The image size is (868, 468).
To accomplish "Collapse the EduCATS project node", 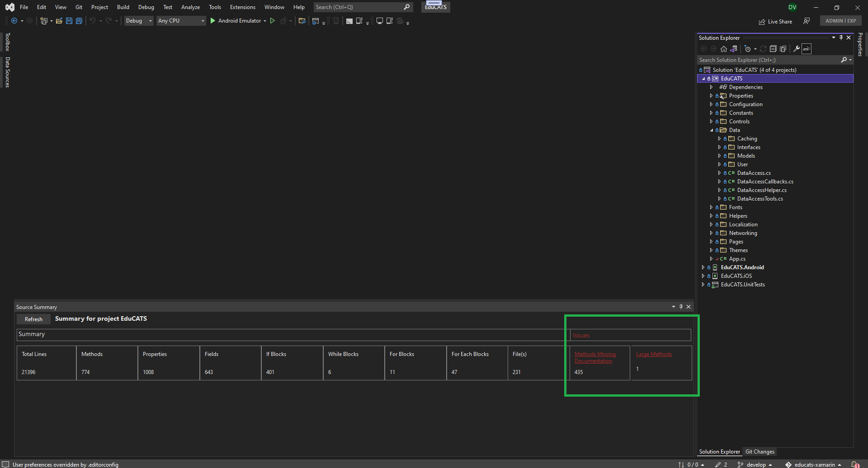I will tap(703, 79).
